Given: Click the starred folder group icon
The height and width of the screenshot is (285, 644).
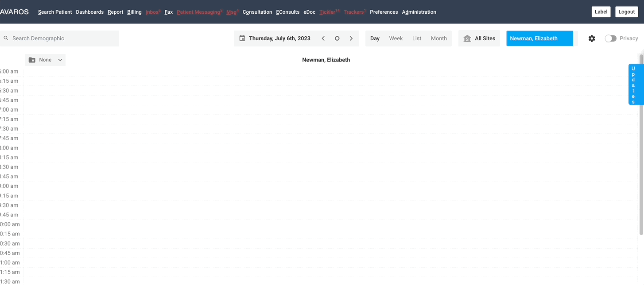Looking at the screenshot, I should click(32, 60).
